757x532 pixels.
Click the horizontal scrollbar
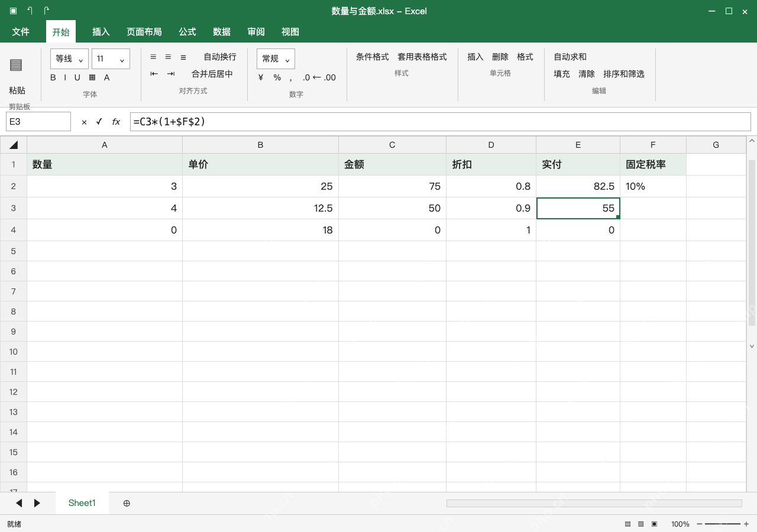click(594, 503)
